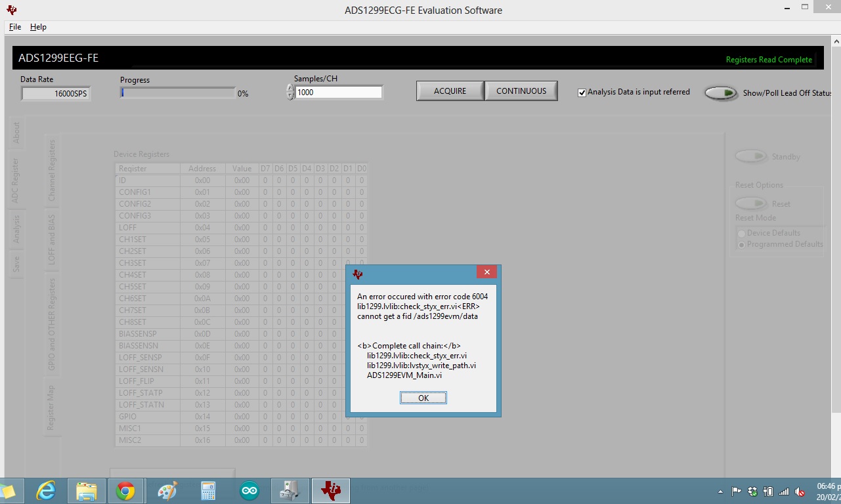Open Internet Explorer from the taskbar
841x504 pixels.
coord(45,490)
